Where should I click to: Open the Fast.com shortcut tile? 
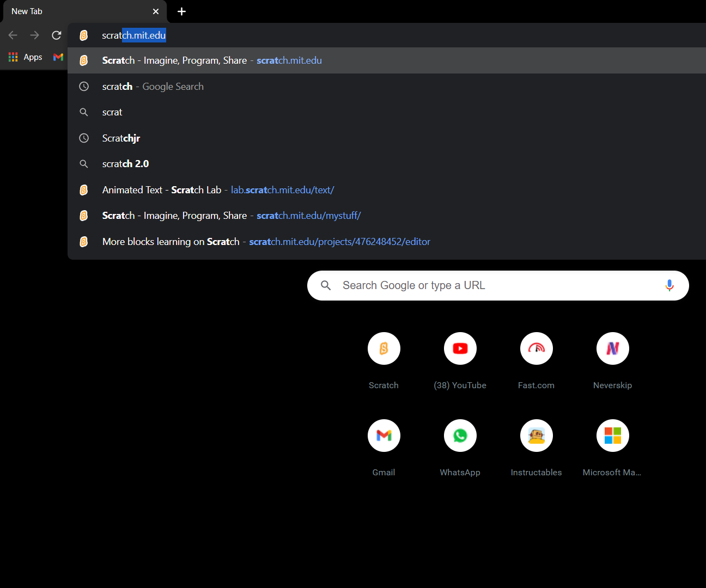pos(537,348)
